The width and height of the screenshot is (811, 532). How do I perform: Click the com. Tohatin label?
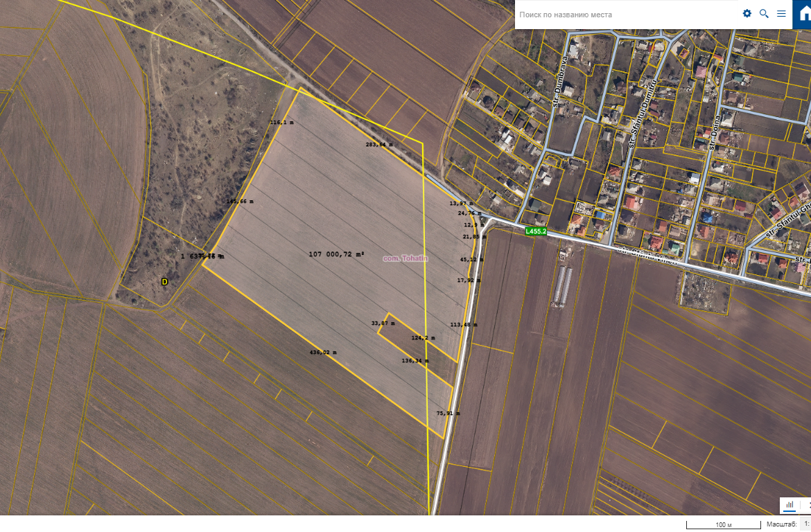point(405,258)
